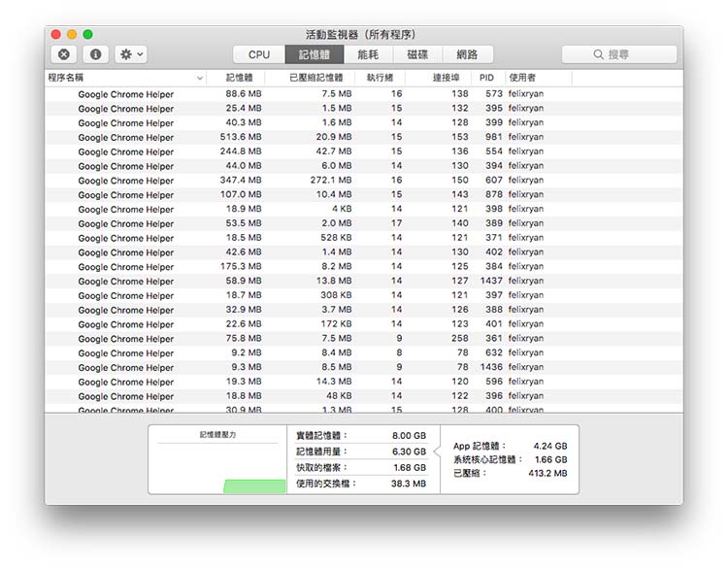Select the Chrome Helper row with PID 402
The image size is (728, 569).
click(364, 252)
